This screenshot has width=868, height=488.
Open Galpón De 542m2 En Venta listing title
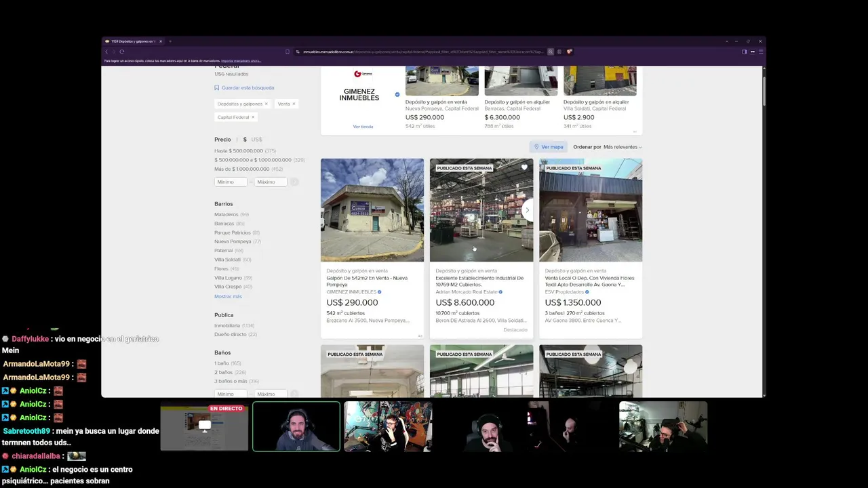367,281
